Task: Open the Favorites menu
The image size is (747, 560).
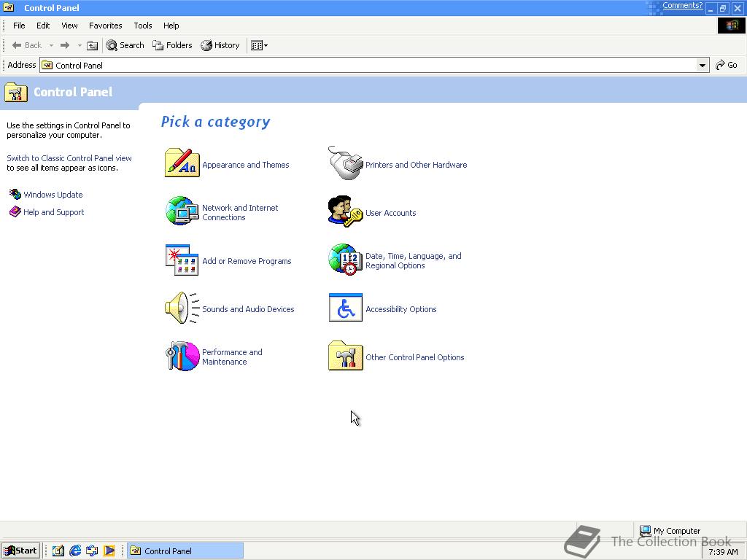Action: (x=105, y=26)
